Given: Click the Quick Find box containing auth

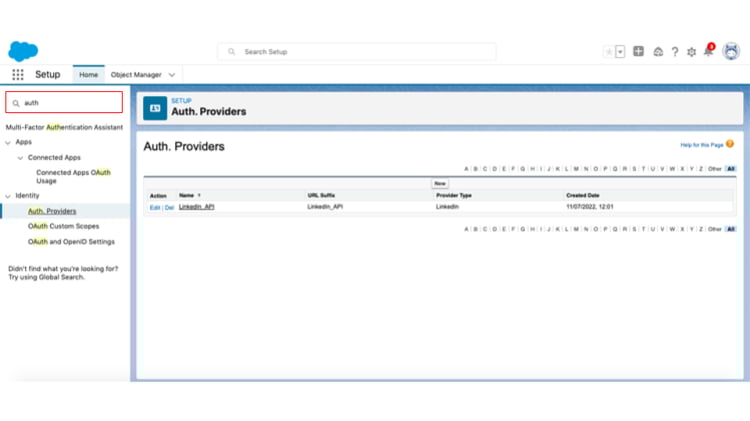Looking at the screenshot, I should click(64, 102).
